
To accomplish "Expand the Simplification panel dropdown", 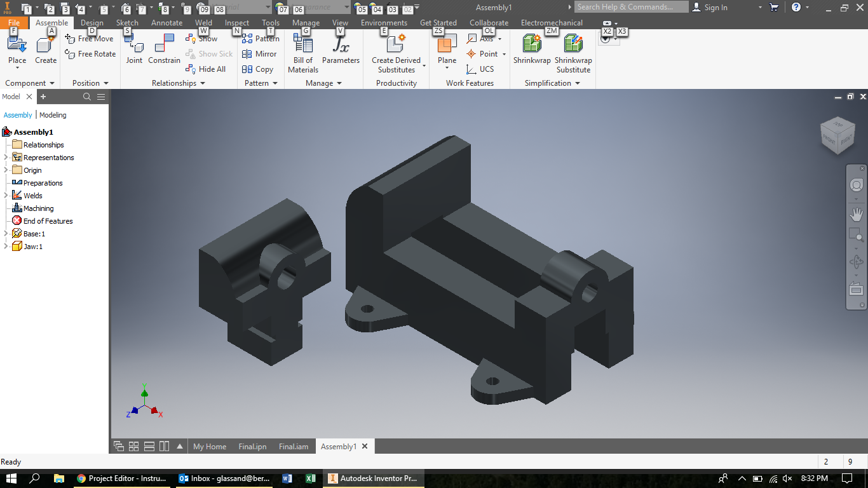I will click(x=578, y=83).
